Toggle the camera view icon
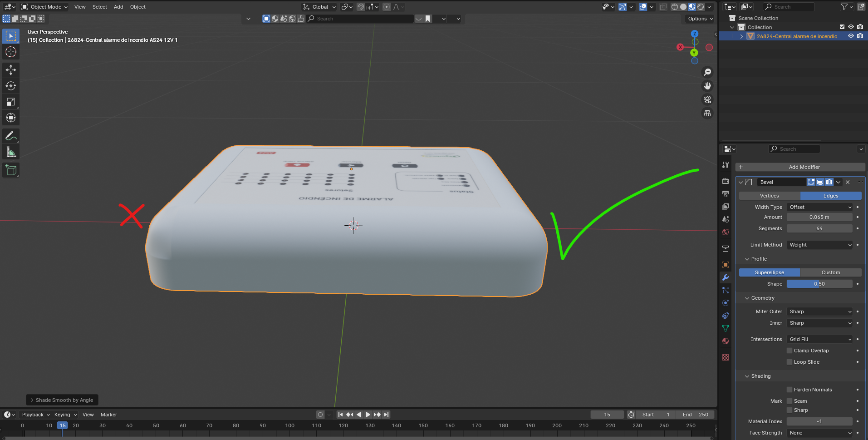 [x=707, y=99]
